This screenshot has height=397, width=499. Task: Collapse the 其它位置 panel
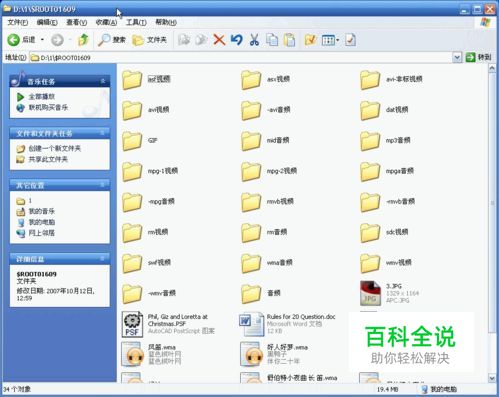tap(103, 185)
